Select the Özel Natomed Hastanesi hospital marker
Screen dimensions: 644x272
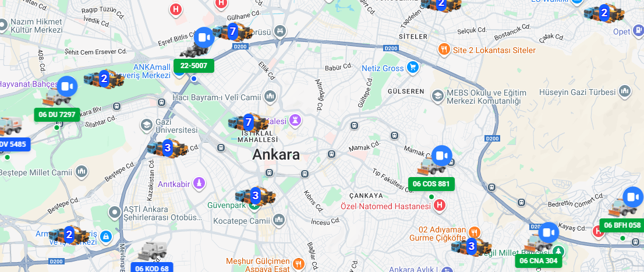[440, 205]
